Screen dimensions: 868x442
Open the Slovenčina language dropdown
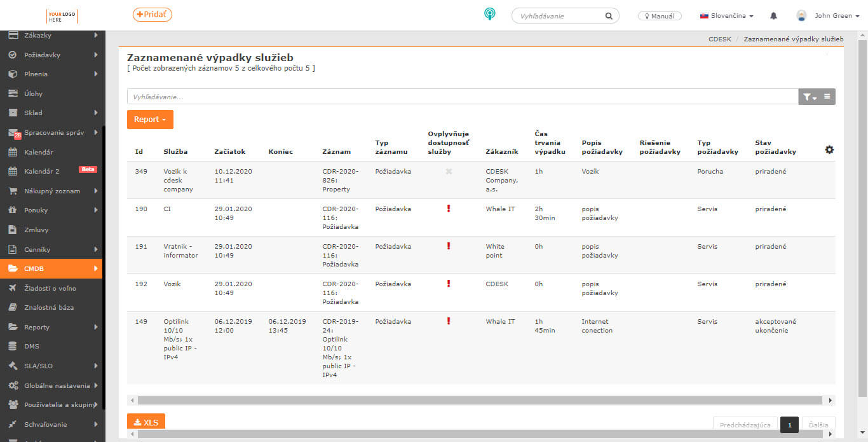pyautogui.click(x=727, y=16)
